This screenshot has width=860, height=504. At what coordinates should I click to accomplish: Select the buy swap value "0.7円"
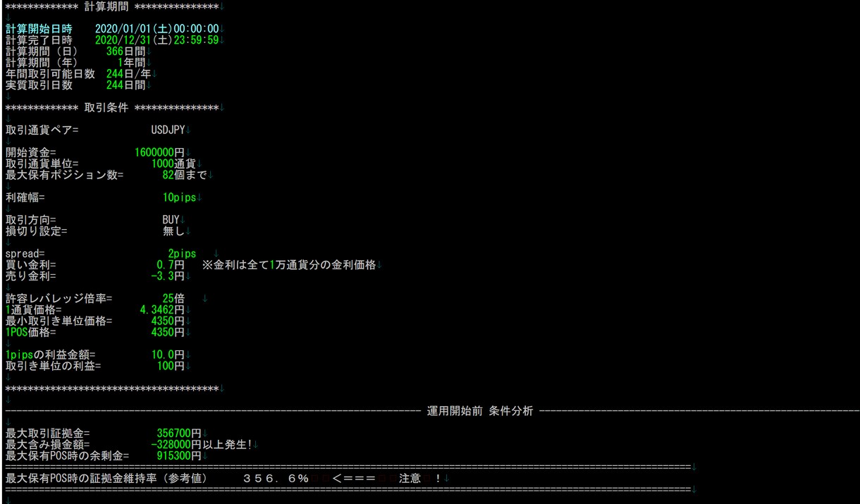[171, 266]
